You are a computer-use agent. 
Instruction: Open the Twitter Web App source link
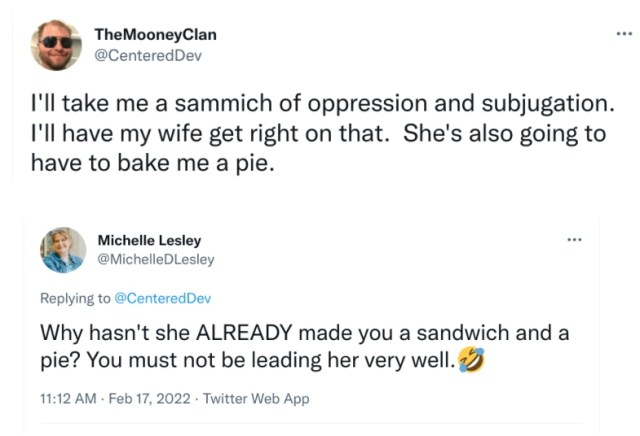point(256,398)
